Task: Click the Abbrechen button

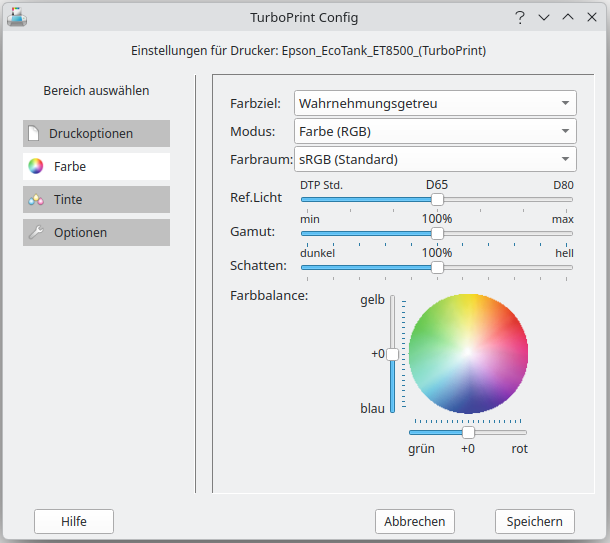Action: click(415, 521)
